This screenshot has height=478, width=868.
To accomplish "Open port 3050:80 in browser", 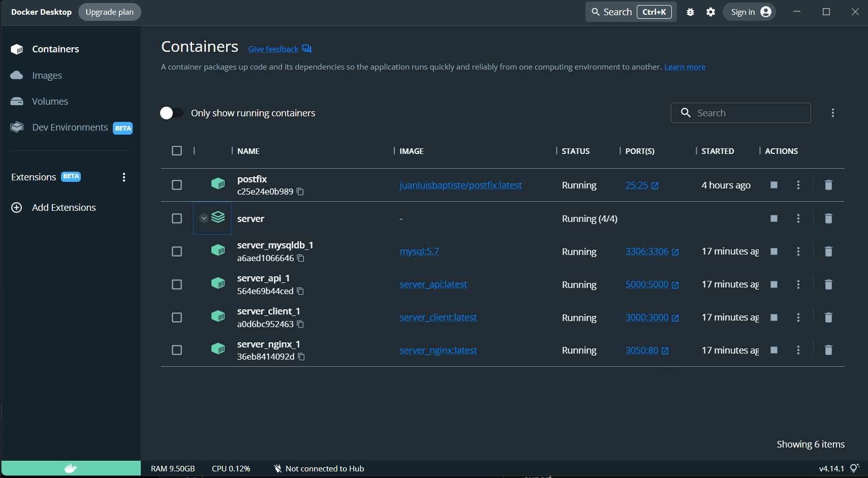I will (x=647, y=350).
